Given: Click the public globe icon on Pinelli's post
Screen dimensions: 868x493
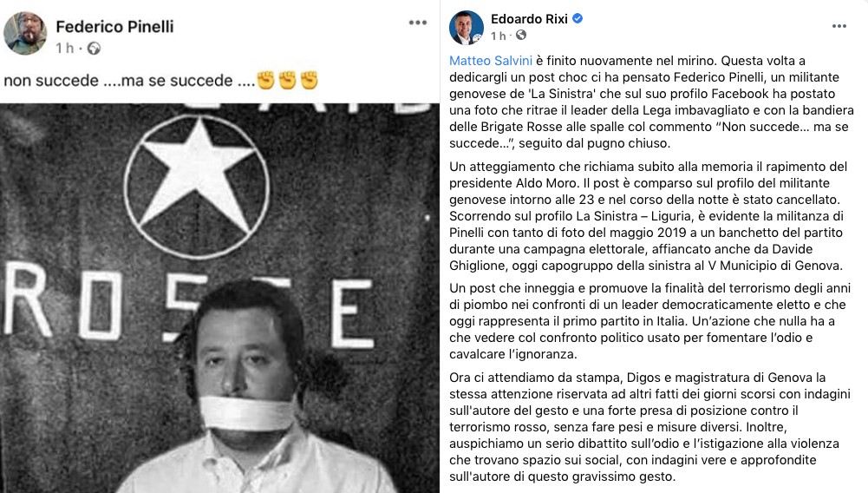Looking at the screenshot, I should [95, 49].
